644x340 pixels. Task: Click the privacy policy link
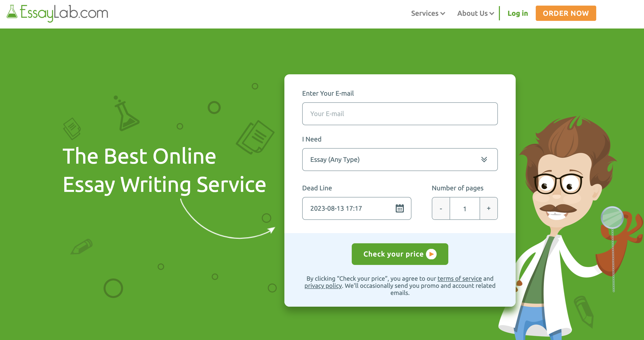click(323, 286)
